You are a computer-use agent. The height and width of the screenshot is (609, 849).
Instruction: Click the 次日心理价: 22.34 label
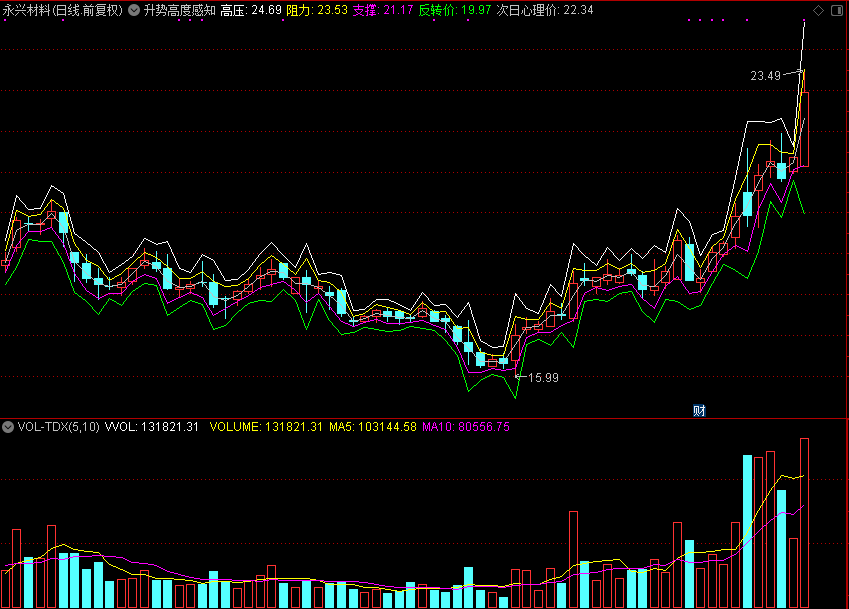point(545,10)
